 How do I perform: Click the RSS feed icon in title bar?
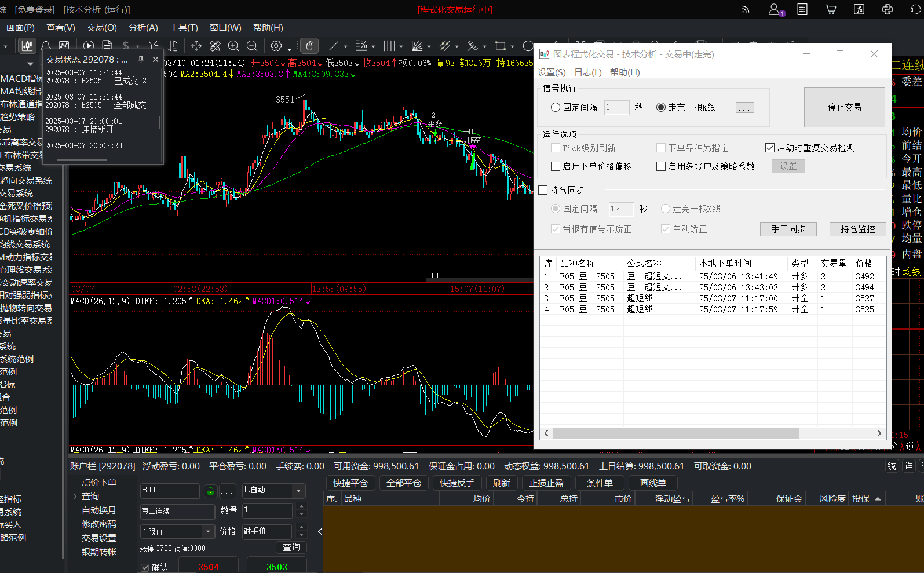[746, 9]
